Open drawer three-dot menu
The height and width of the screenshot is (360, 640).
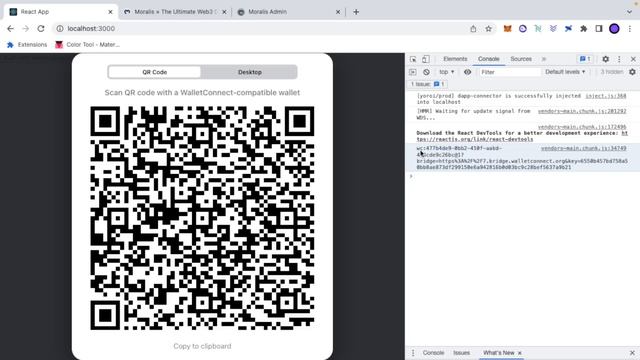[413, 353]
